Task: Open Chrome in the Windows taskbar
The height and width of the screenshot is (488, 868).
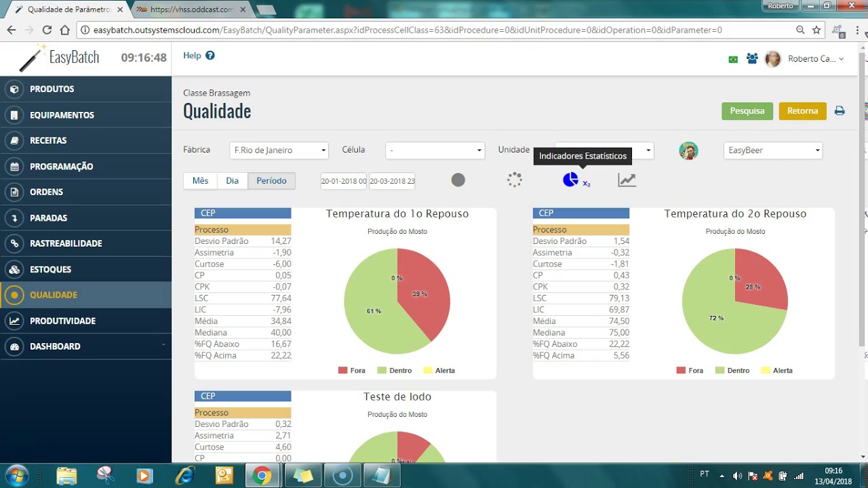Action: click(262, 476)
